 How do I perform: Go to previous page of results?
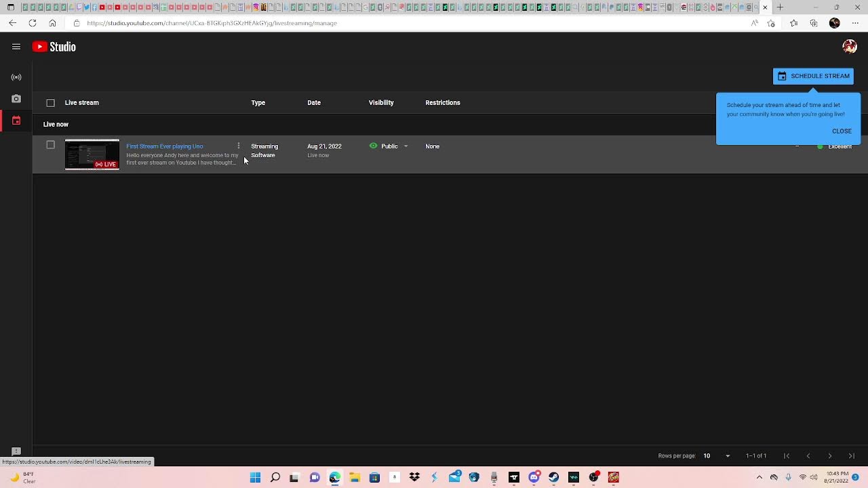pos(808,456)
